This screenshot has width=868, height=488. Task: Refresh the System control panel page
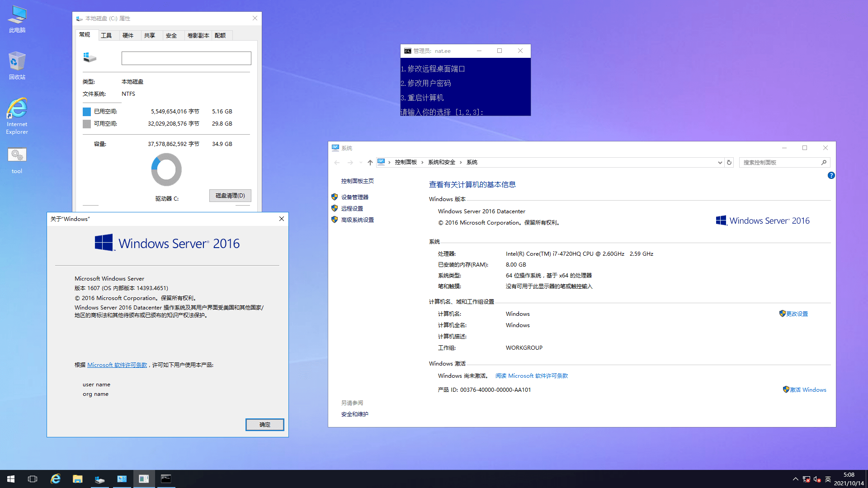coord(729,162)
